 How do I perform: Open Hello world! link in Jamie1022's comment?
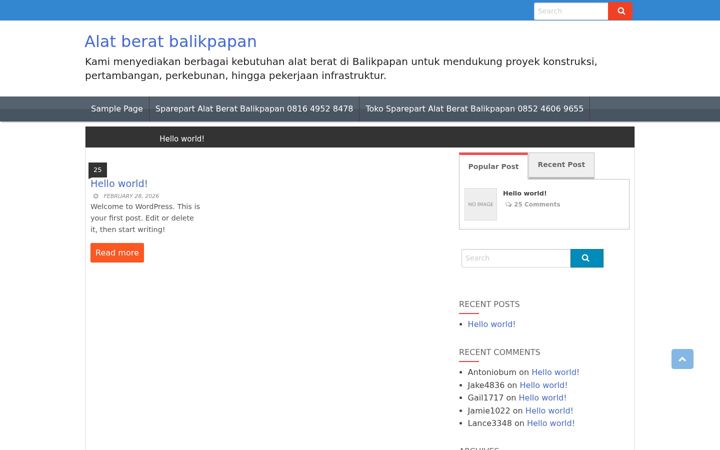click(x=549, y=411)
